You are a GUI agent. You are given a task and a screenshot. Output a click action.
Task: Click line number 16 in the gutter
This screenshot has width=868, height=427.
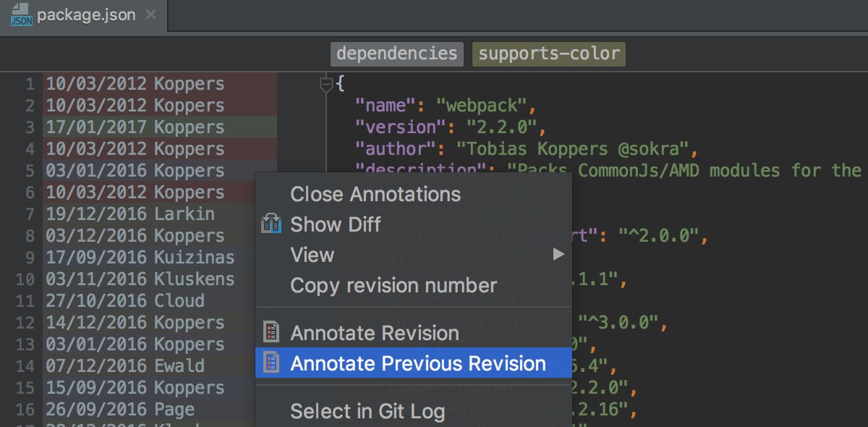[25, 410]
